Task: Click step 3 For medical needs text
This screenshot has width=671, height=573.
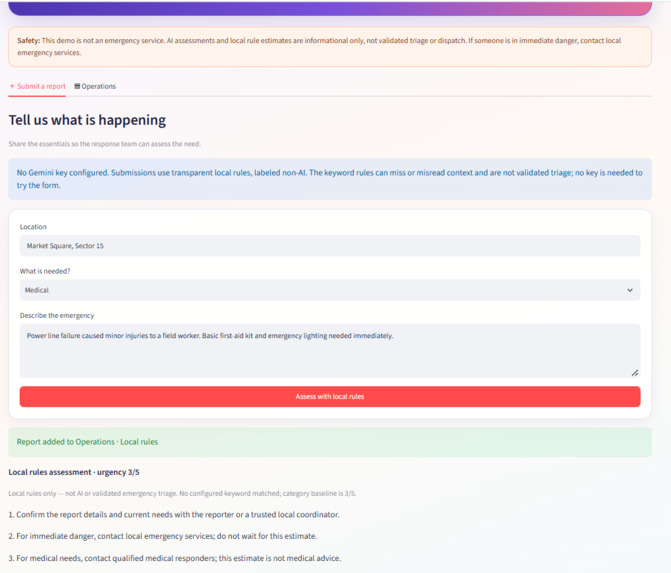Action: pos(175,558)
